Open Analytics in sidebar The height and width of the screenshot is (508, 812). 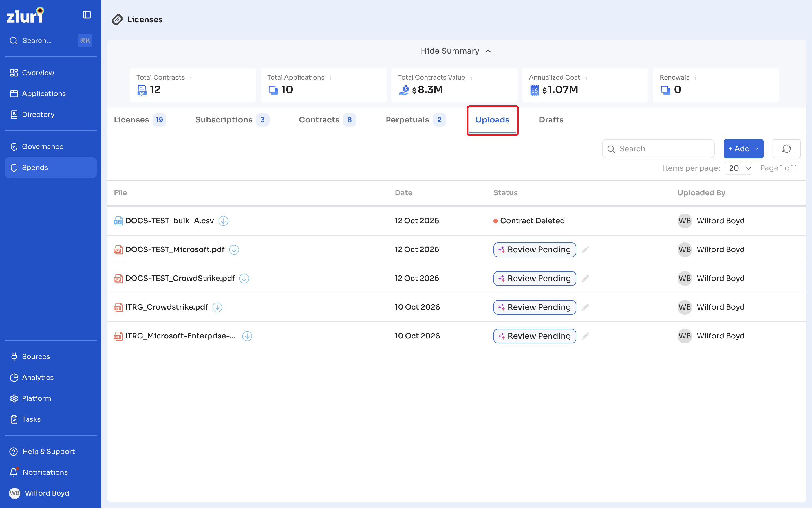(x=51, y=378)
